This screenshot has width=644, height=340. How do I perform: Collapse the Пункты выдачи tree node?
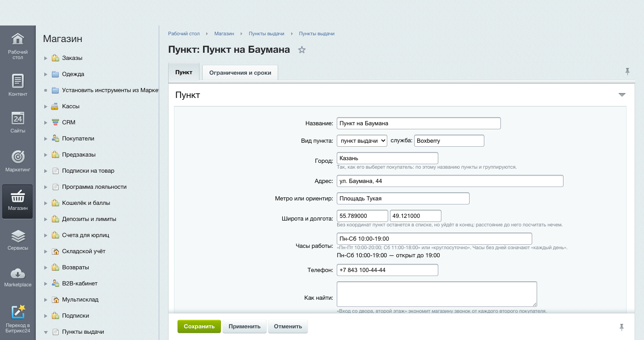[46, 332]
